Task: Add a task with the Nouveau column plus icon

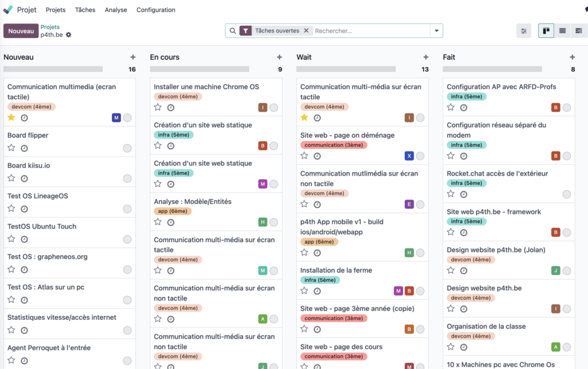Action: click(x=133, y=57)
